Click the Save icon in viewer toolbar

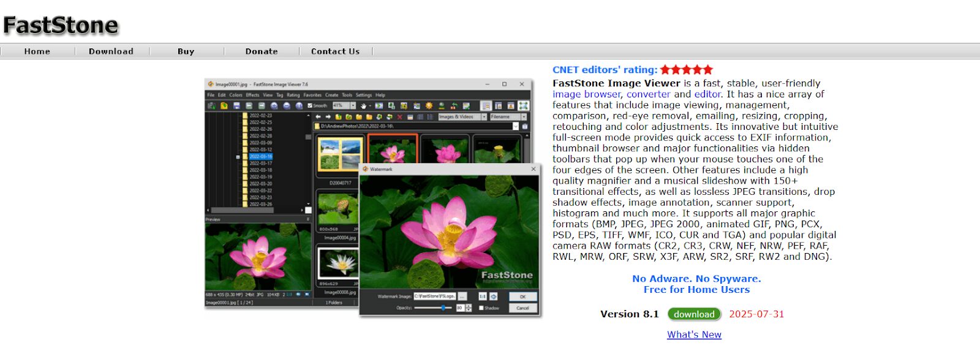(236, 106)
